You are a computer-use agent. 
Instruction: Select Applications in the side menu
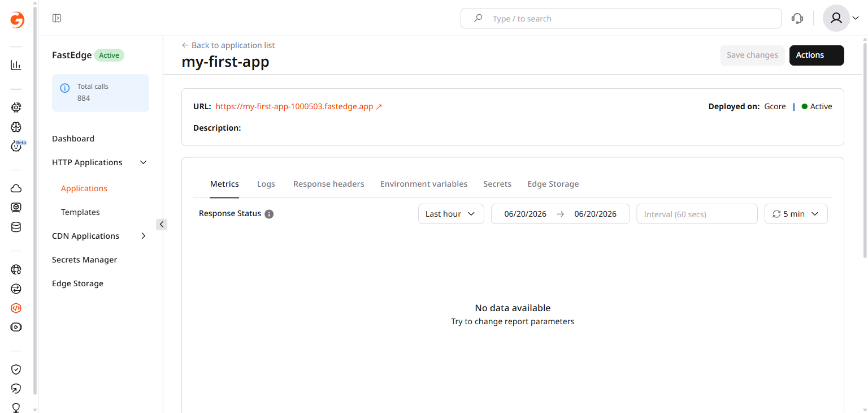click(84, 188)
